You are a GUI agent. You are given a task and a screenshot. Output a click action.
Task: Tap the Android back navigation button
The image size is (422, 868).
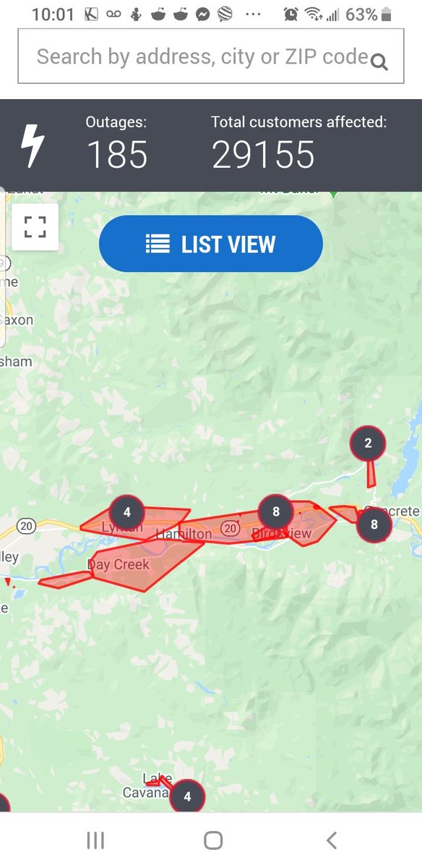click(x=331, y=840)
